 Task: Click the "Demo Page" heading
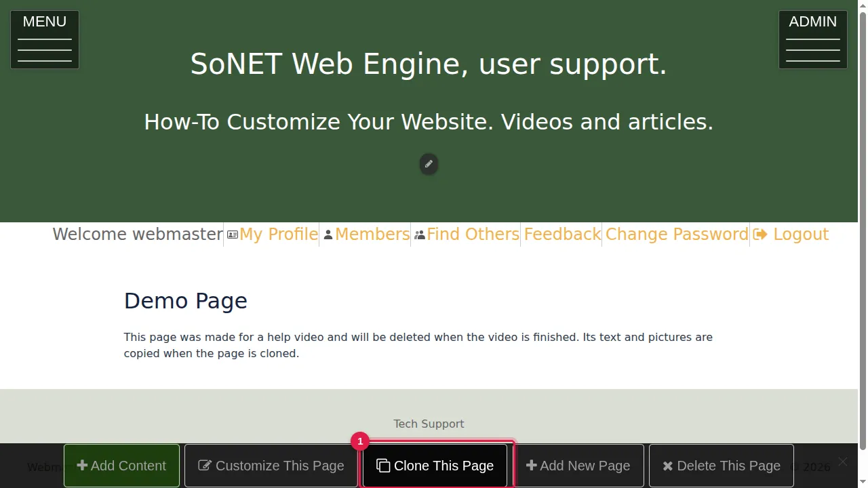[x=186, y=301]
